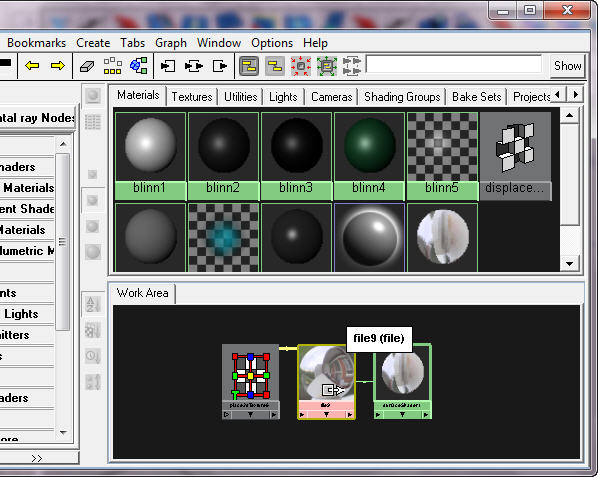
Task: Set large swatch size
Action: click(x=93, y=226)
